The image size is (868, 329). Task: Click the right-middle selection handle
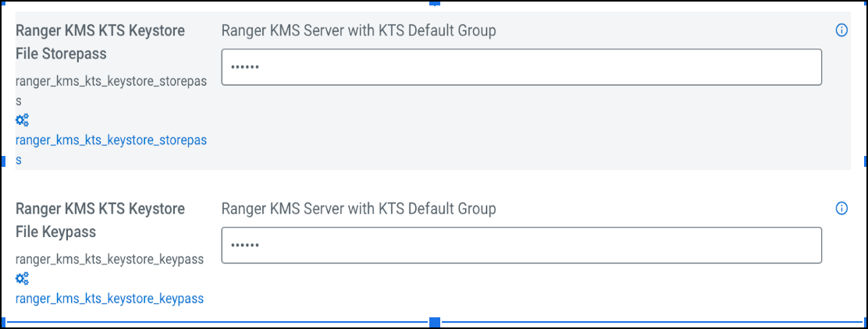[x=865, y=161]
